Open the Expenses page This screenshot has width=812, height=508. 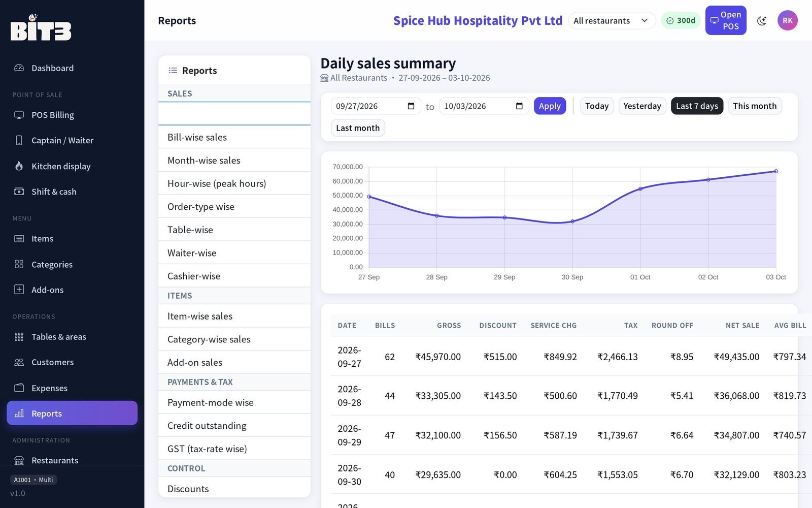[72, 388]
